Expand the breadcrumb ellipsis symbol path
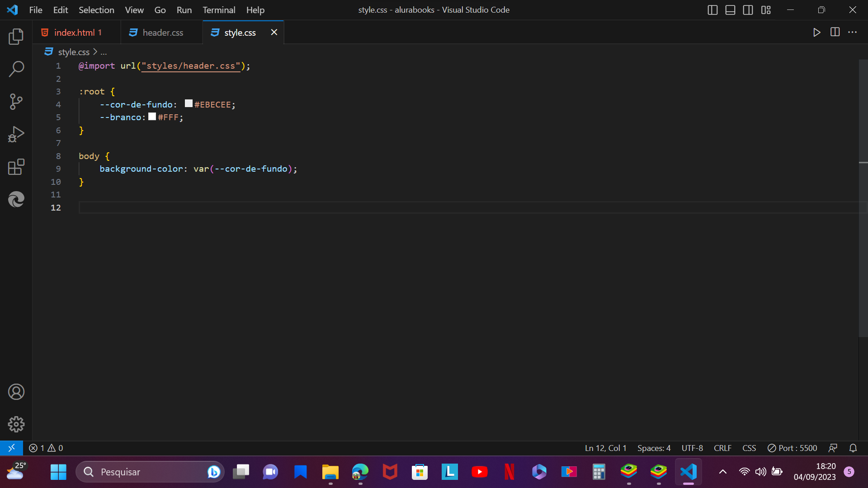 [104, 52]
